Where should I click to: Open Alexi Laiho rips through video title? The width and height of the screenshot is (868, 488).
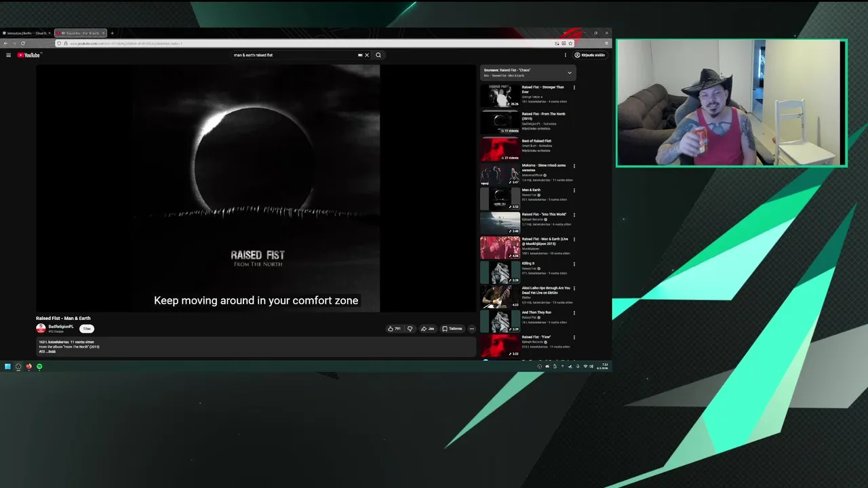coord(546,290)
